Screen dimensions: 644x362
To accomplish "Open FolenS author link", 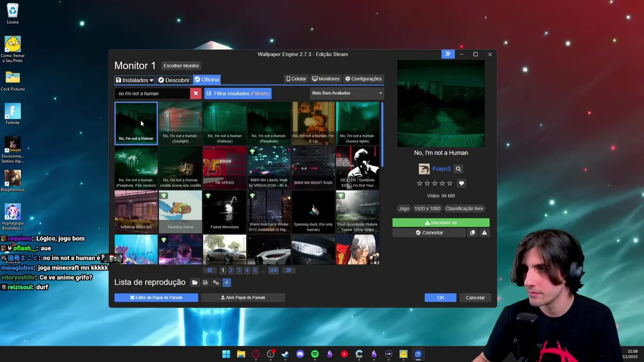I will [441, 169].
